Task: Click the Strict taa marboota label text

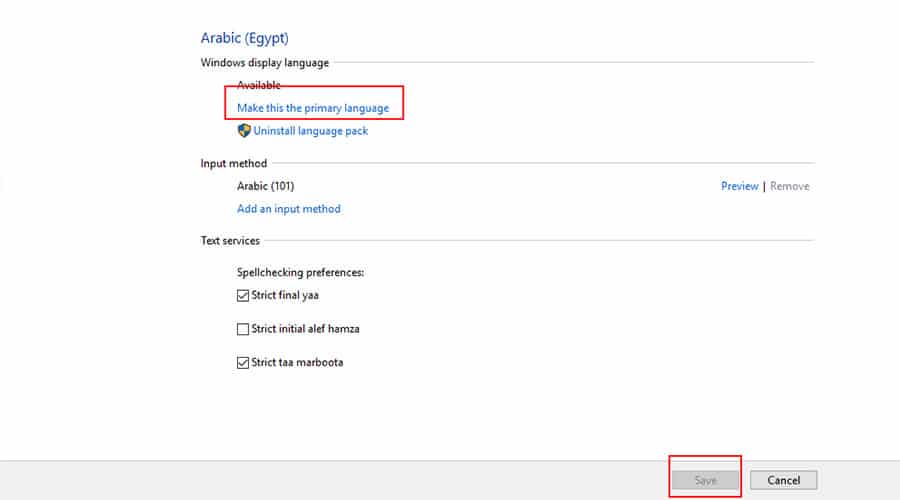Action: coord(297,362)
